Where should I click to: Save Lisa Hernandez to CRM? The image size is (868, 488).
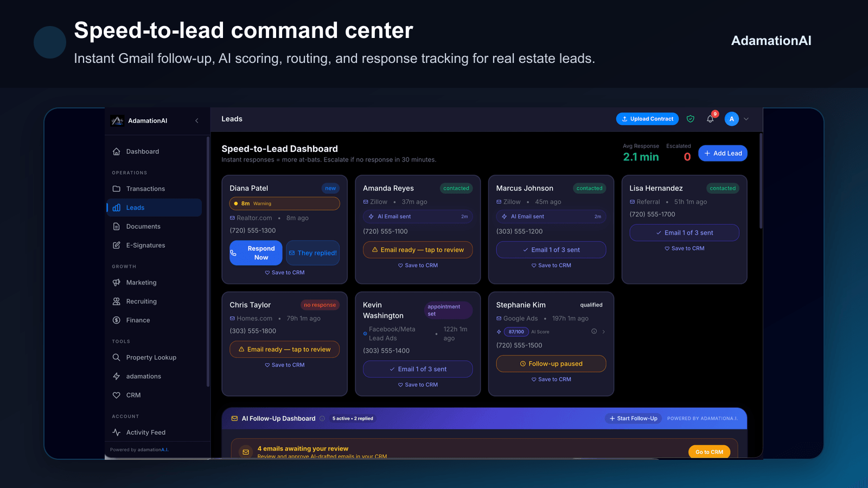(x=685, y=248)
